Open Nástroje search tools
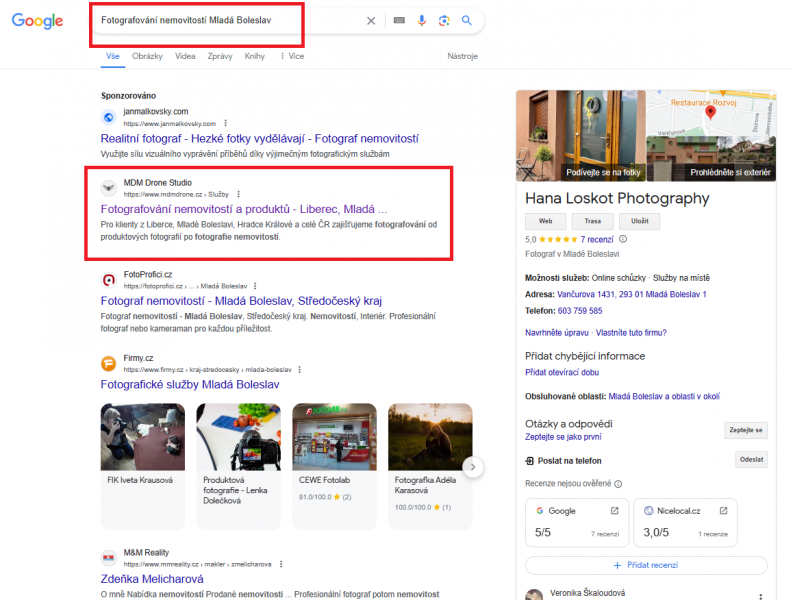The width and height of the screenshot is (793, 600). (462, 56)
